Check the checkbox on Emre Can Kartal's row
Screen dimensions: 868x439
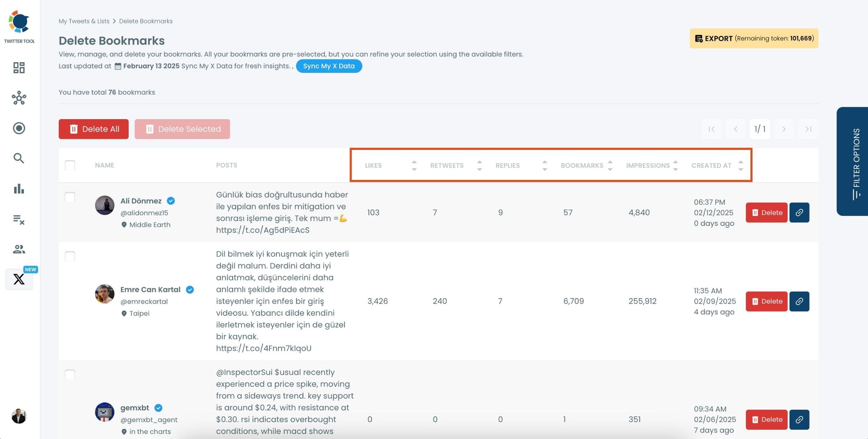(70, 256)
